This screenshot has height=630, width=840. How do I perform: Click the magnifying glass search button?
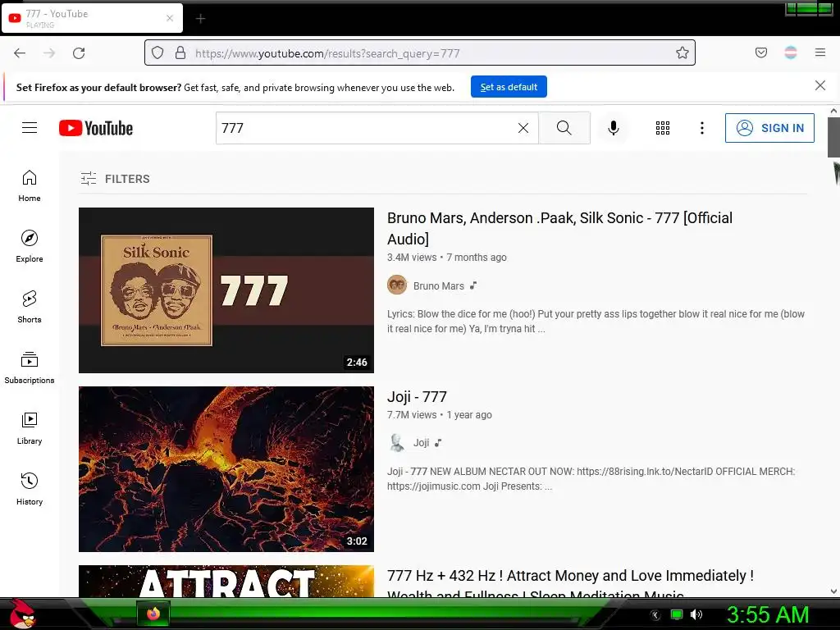click(x=564, y=128)
